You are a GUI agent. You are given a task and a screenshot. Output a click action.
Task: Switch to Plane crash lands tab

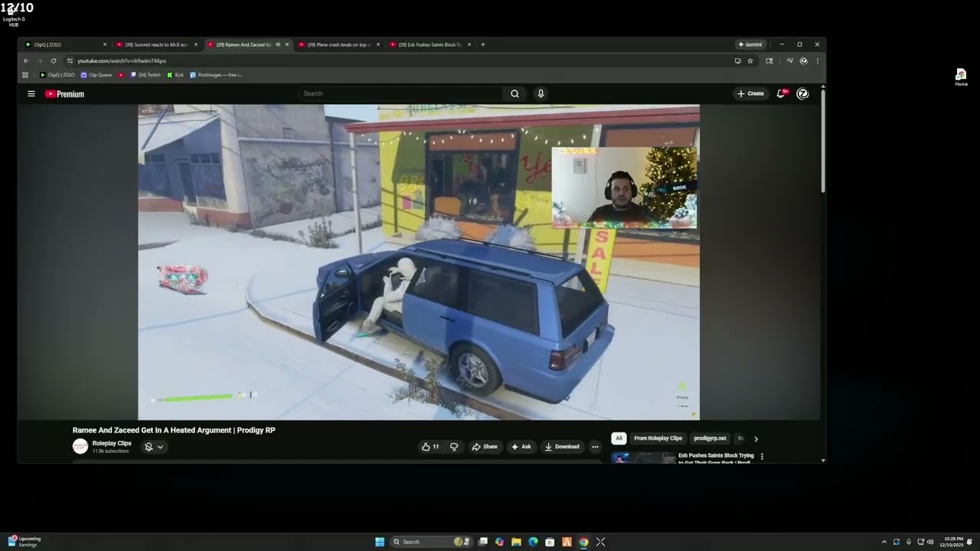(x=339, y=44)
